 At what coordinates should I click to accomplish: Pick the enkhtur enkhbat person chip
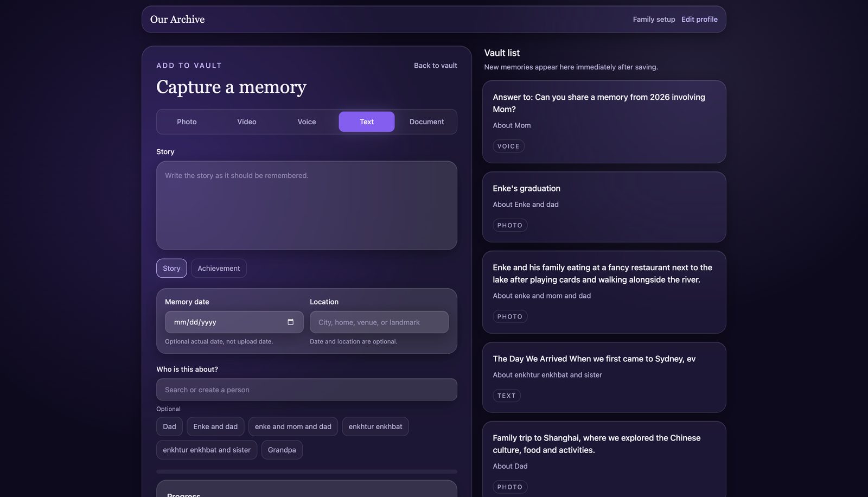point(375,426)
